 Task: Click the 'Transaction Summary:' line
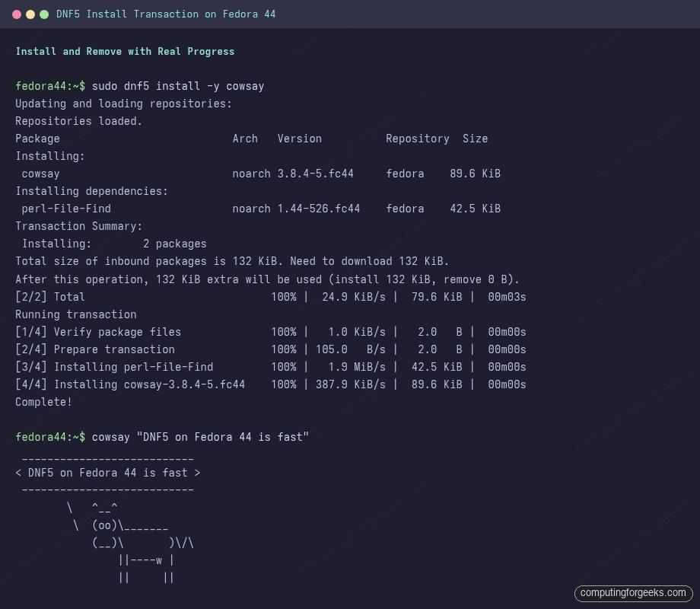78,226
